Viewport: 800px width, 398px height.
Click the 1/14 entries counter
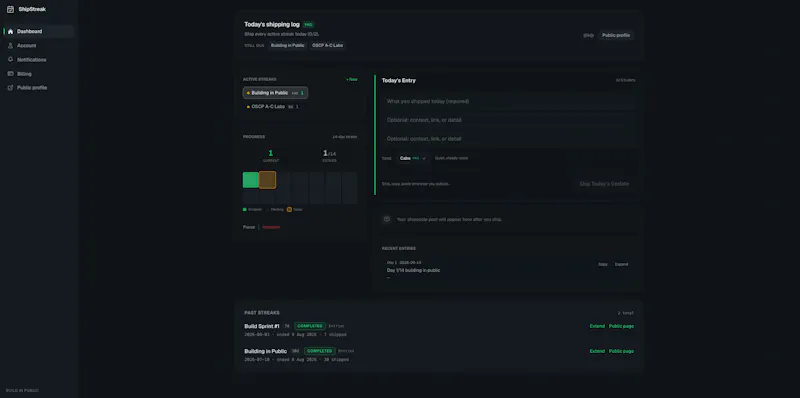[330, 153]
